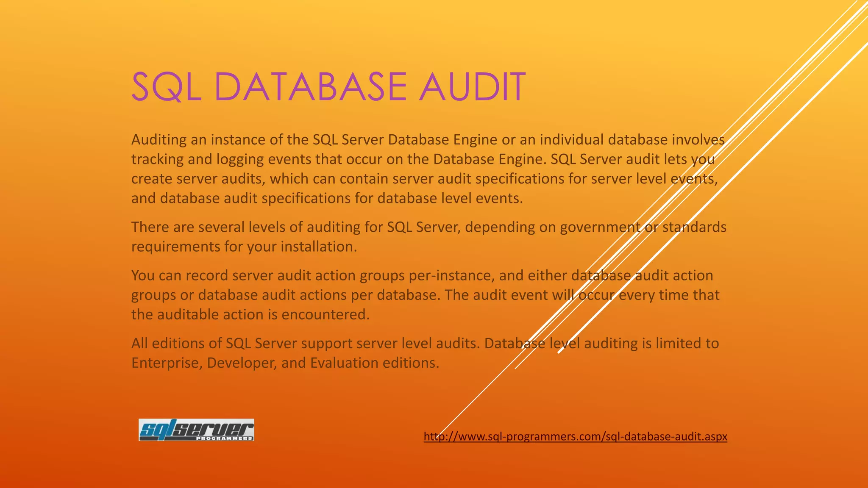The height and width of the screenshot is (488, 868).
Task: Click the line 'the auditable action is encountered.'
Action: click(x=250, y=314)
